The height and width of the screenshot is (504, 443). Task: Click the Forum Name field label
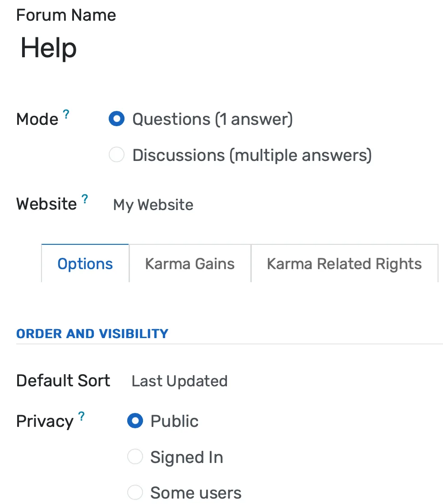click(x=66, y=15)
